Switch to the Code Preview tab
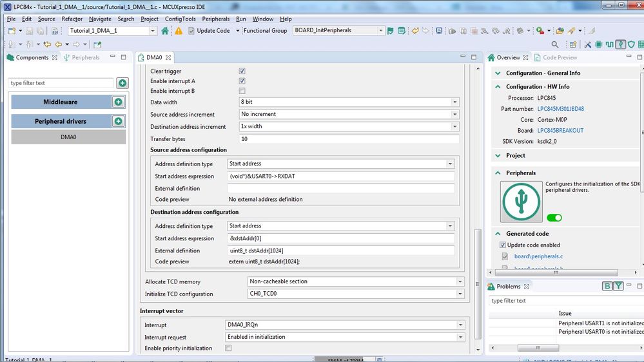The width and height of the screenshot is (644, 362). pyautogui.click(x=556, y=57)
